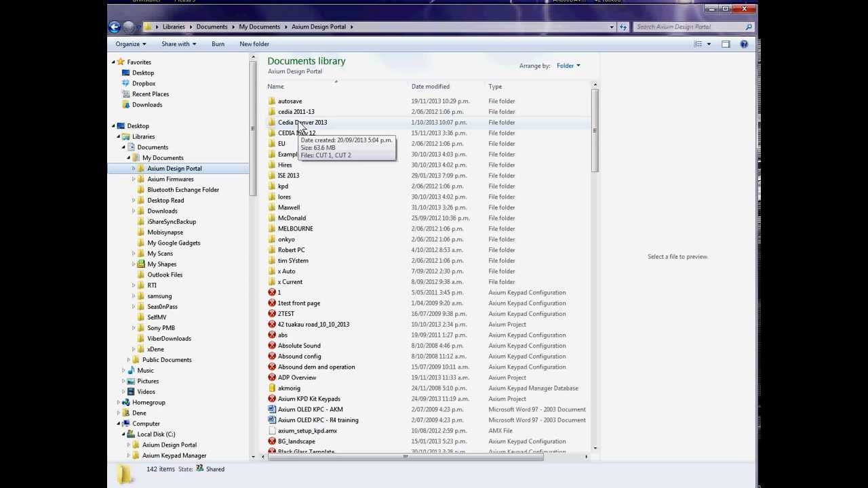Select 42 tuakau road_10_10_2013 project icon

(x=272, y=324)
